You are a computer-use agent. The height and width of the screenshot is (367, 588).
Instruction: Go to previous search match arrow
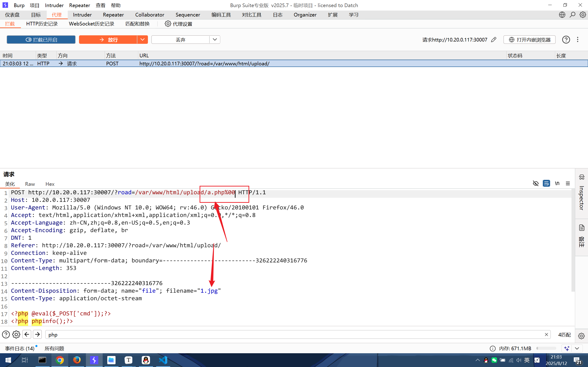[27, 334]
